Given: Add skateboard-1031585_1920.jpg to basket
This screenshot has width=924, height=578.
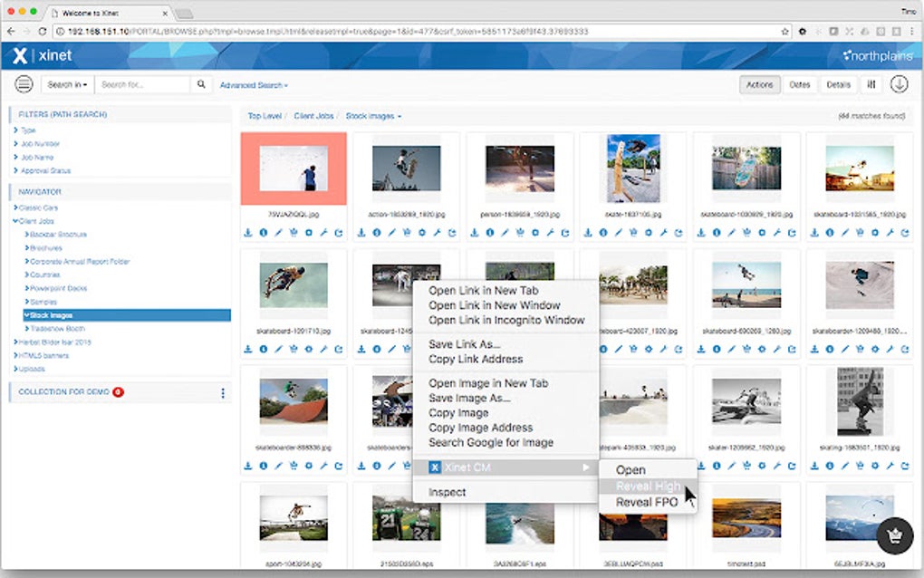Looking at the screenshot, I should pos(860,233).
